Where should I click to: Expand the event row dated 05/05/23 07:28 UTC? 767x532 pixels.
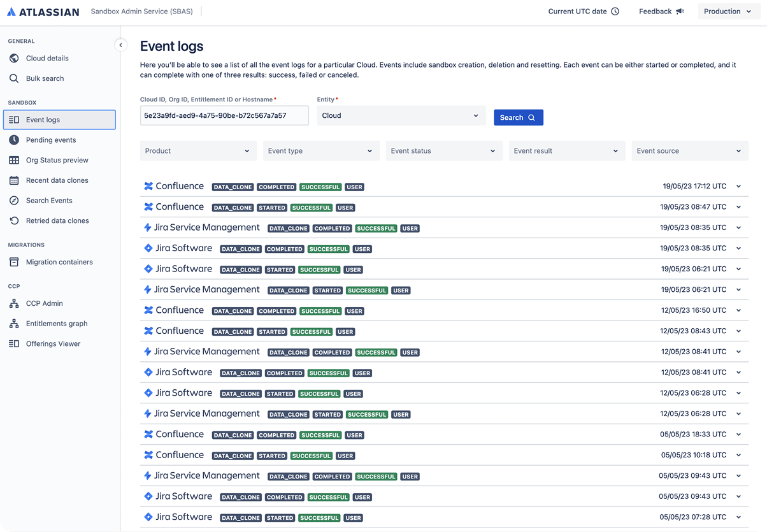(x=739, y=517)
